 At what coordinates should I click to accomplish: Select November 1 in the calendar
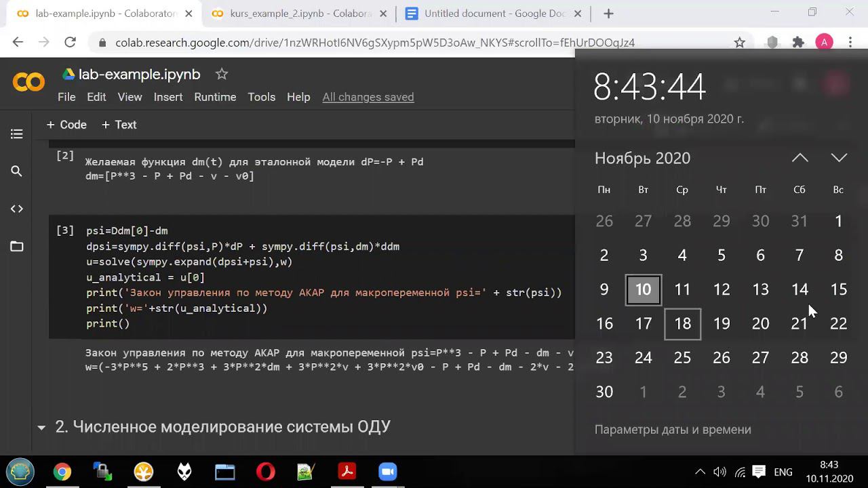pyautogui.click(x=839, y=221)
